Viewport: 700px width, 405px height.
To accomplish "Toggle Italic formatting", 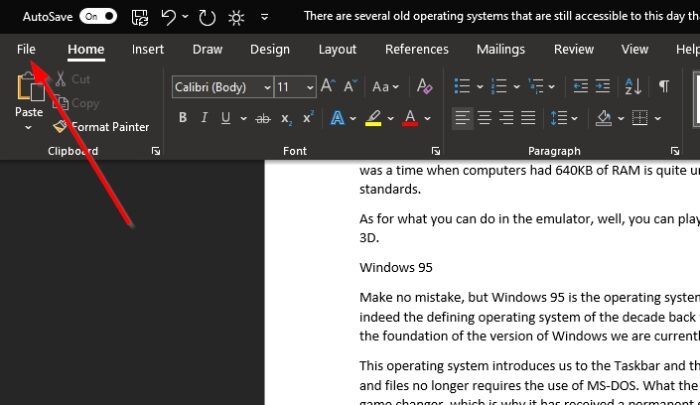I will [205, 118].
